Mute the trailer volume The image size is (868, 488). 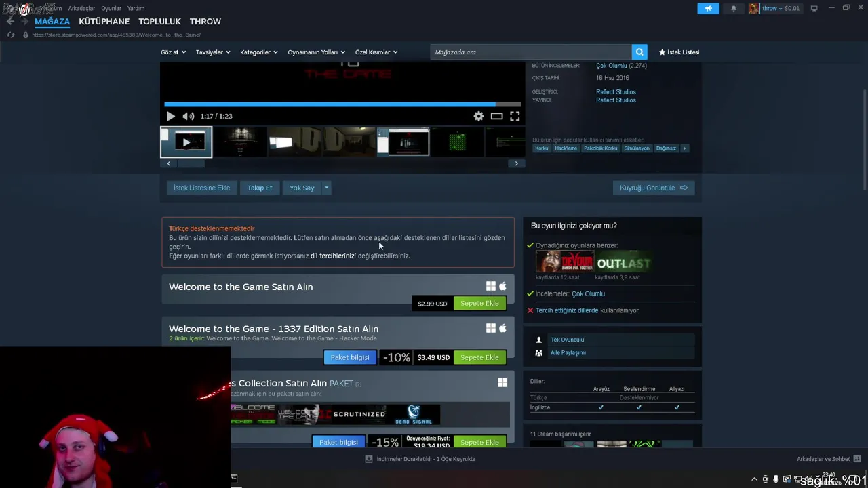pos(188,116)
